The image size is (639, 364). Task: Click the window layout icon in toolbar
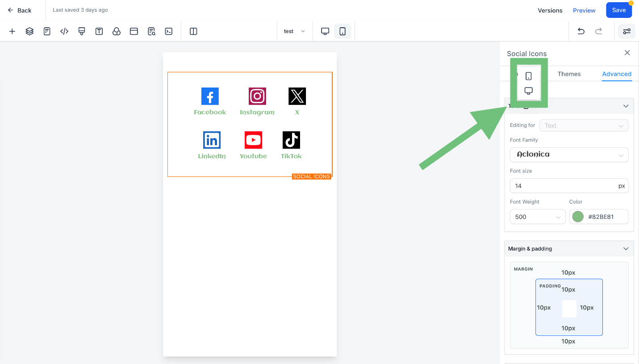134,31
